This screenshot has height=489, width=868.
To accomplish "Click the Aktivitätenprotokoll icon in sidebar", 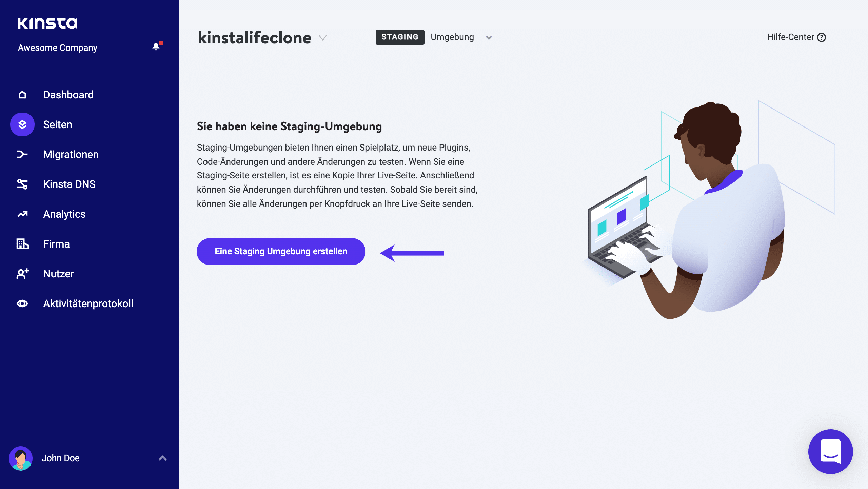I will (22, 304).
